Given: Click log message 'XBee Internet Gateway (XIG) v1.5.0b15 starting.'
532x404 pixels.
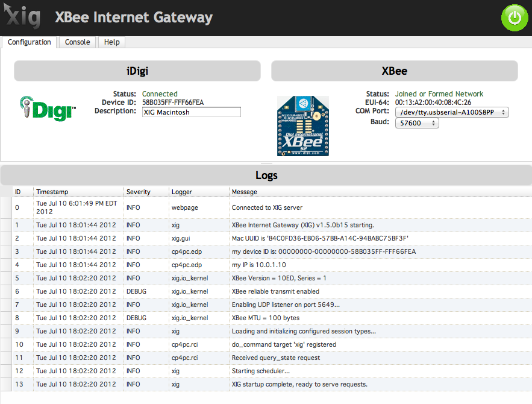Looking at the screenshot, I should click(x=302, y=225).
